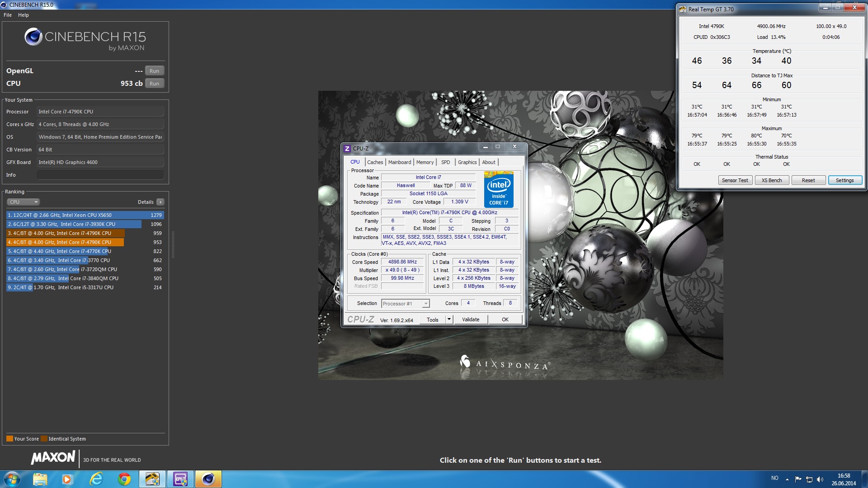Open the Windows Start menu

coord(12,479)
